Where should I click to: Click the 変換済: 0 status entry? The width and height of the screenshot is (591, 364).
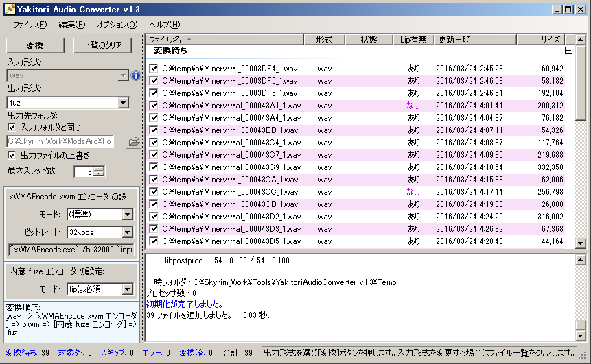[x=196, y=353]
